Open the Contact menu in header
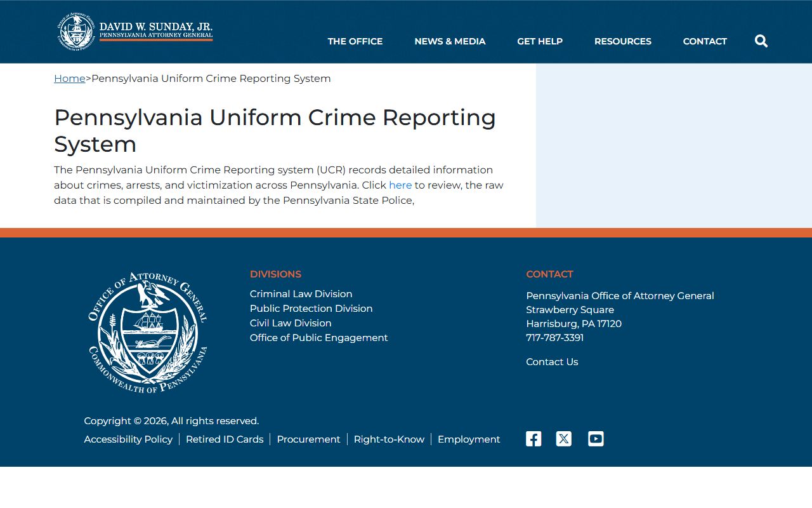 (x=705, y=41)
